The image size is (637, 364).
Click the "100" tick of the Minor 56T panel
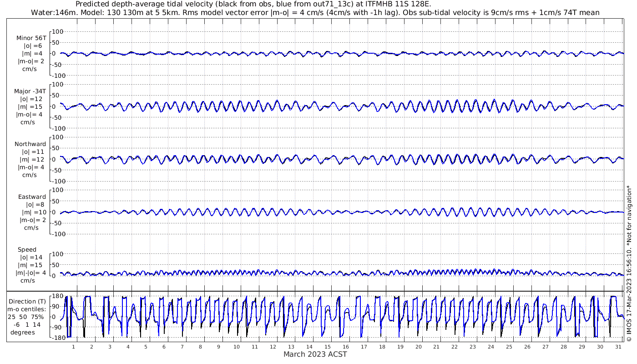[58, 31]
